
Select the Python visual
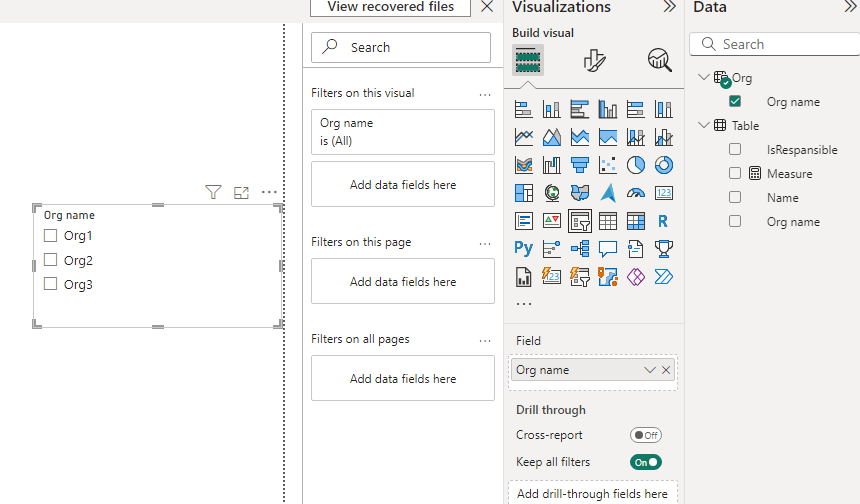(x=524, y=249)
